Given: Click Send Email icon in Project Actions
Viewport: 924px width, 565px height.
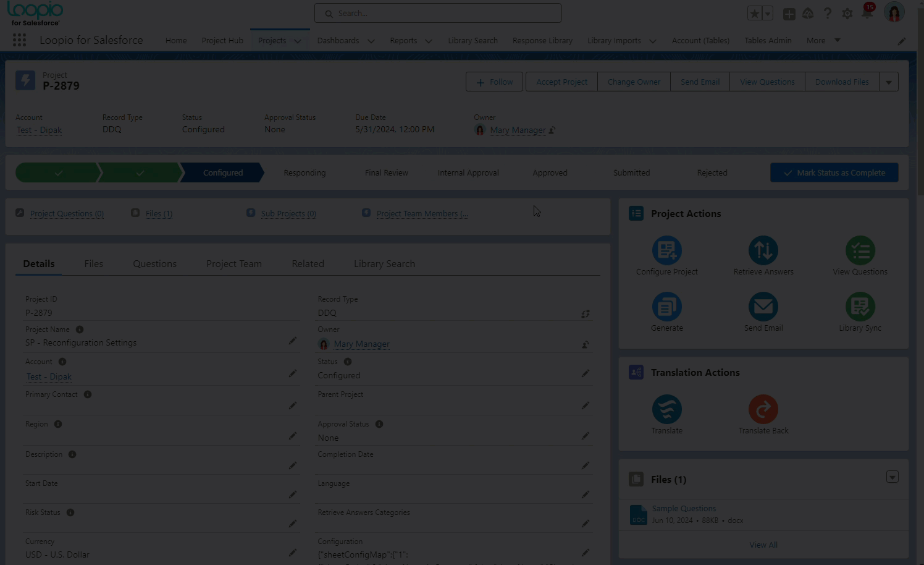Looking at the screenshot, I should coord(763,307).
